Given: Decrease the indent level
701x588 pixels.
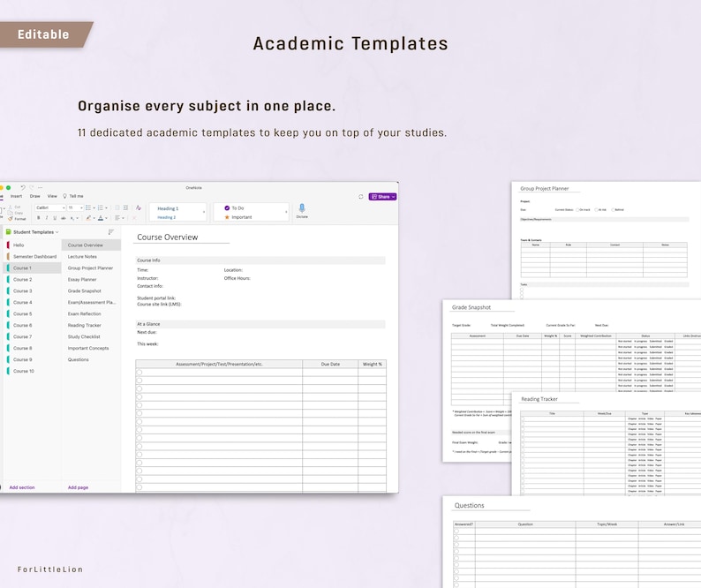Looking at the screenshot, I should click(x=117, y=208).
